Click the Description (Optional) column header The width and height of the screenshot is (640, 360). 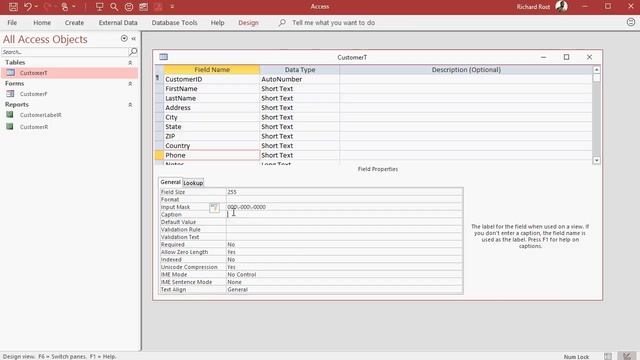click(466, 70)
